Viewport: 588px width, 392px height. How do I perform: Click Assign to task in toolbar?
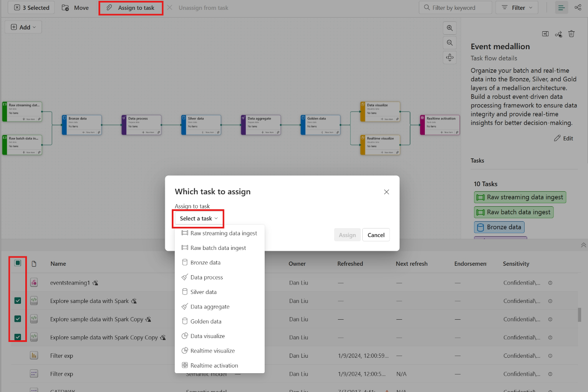click(x=131, y=8)
